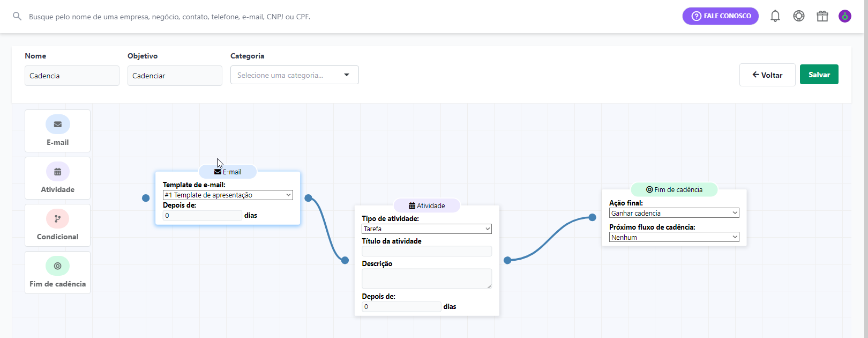Expand the Categoria dropdown
Viewport: 868px width, 338px height.
pos(294,75)
